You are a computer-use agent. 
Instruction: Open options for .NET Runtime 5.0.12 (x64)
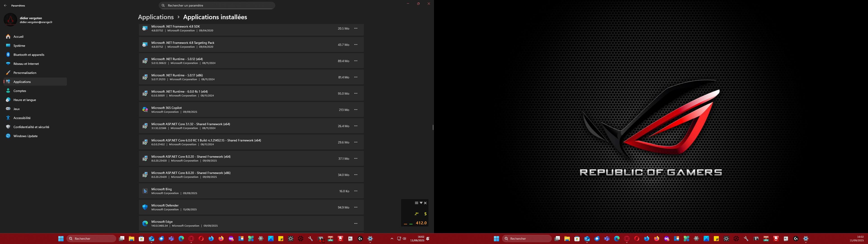click(x=356, y=61)
